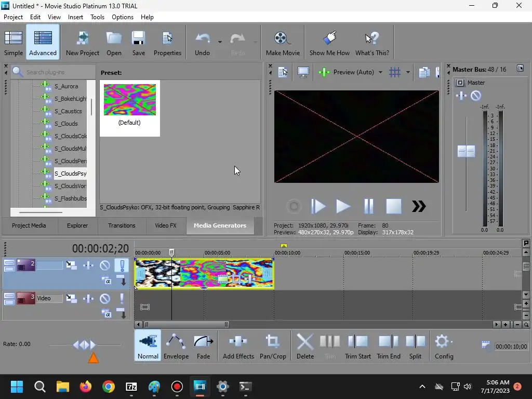532x399 pixels.
Task: Click the Advanced mode button
Action: 43,43
